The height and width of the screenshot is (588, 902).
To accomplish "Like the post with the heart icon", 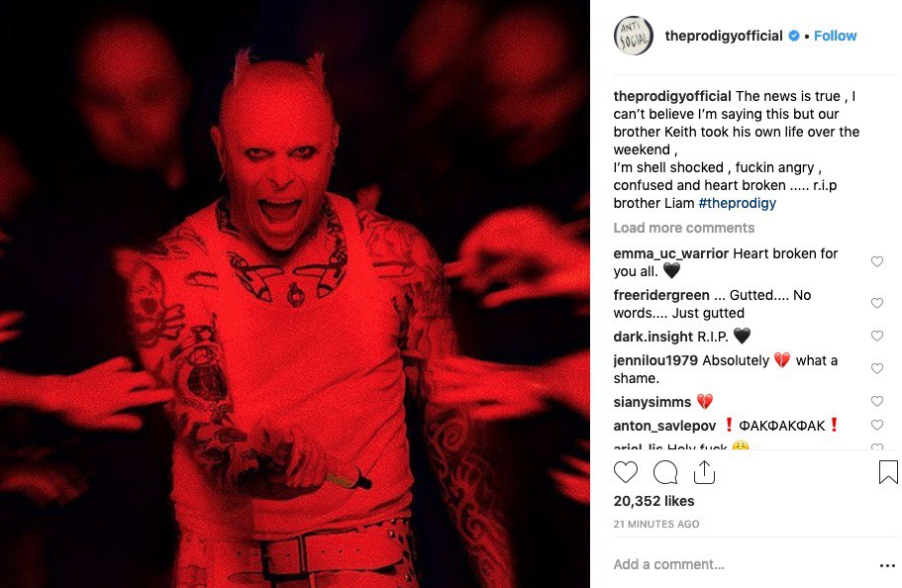I will pos(626,472).
